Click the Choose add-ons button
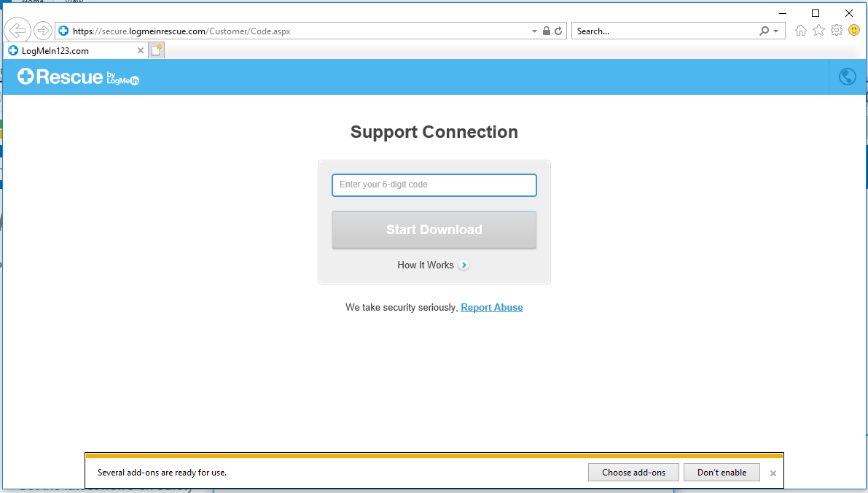The height and width of the screenshot is (493, 868). [633, 473]
